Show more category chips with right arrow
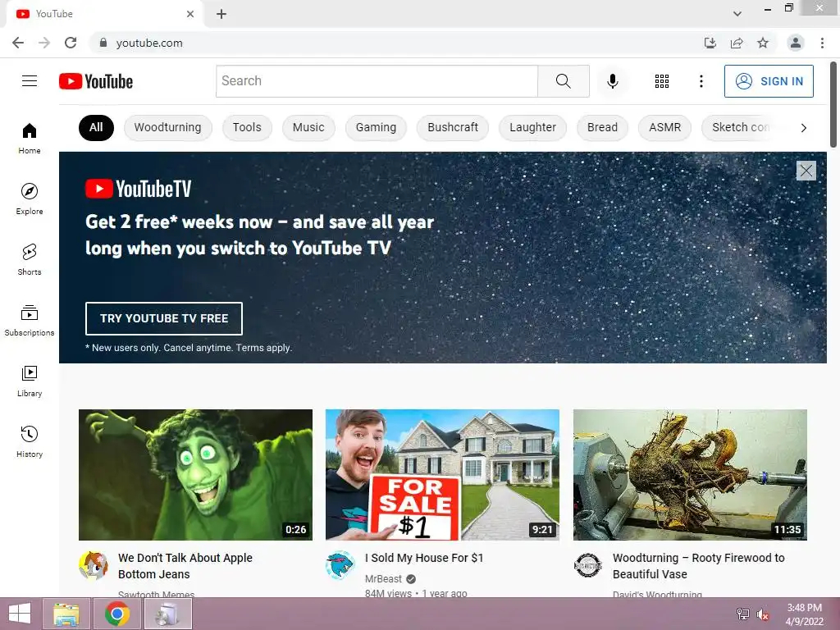Viewport: 840px width, 630px height. (x=804, y=127)
